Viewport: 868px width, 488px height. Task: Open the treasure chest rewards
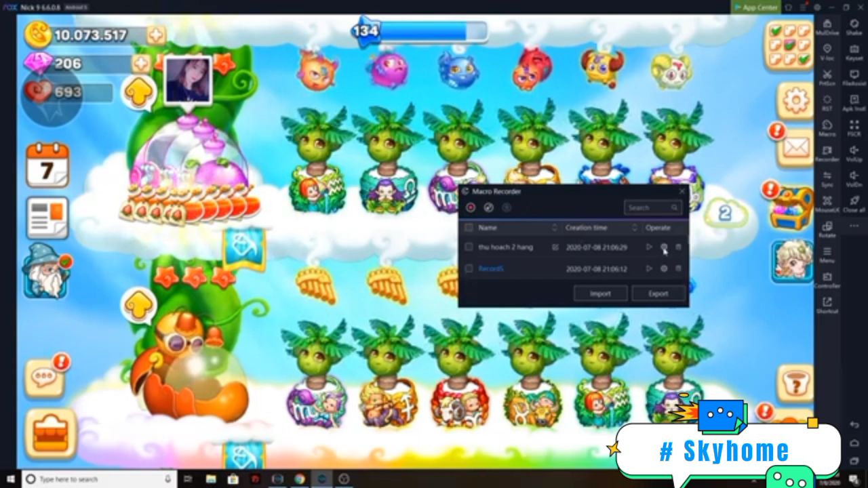791,205
